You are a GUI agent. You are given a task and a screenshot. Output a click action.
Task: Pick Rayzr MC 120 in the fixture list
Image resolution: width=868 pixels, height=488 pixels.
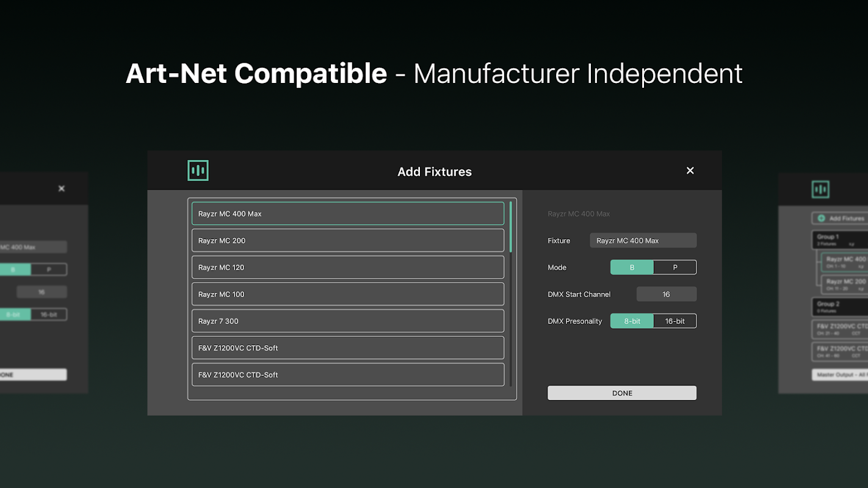348,267
